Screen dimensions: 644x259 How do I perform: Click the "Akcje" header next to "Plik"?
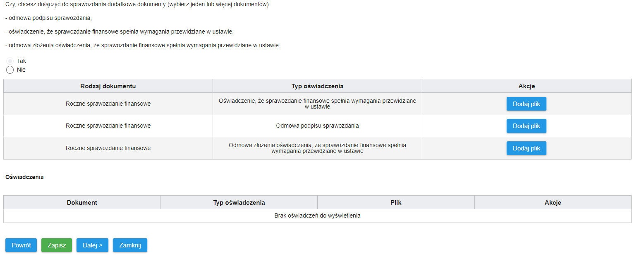click(x=553, y=203)
